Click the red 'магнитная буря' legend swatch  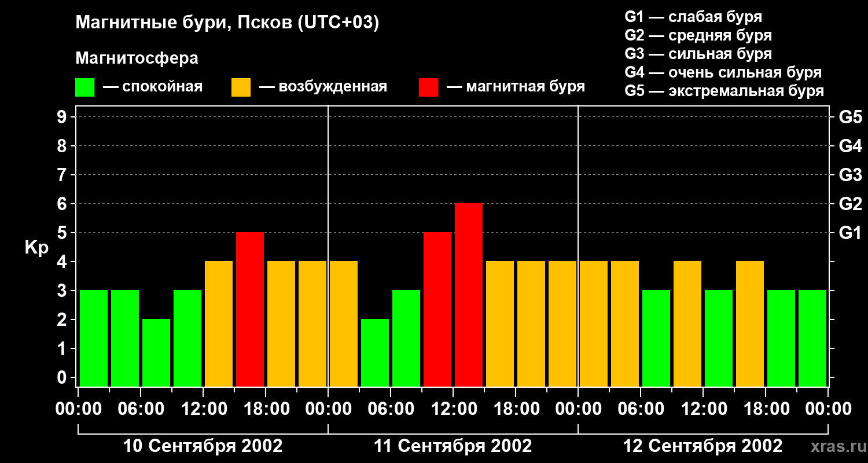pyautogui.click(x=428, y=87)
